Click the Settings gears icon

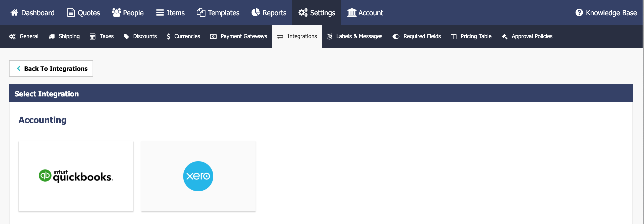point(303,13)
